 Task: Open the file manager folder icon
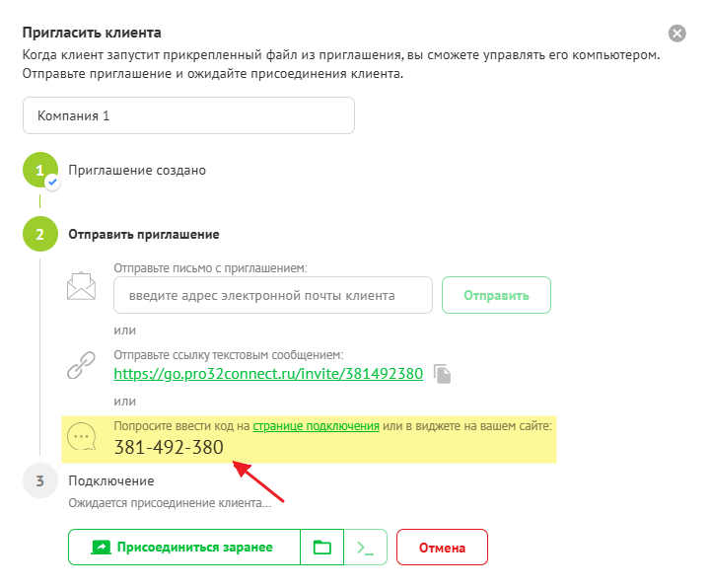321,548
